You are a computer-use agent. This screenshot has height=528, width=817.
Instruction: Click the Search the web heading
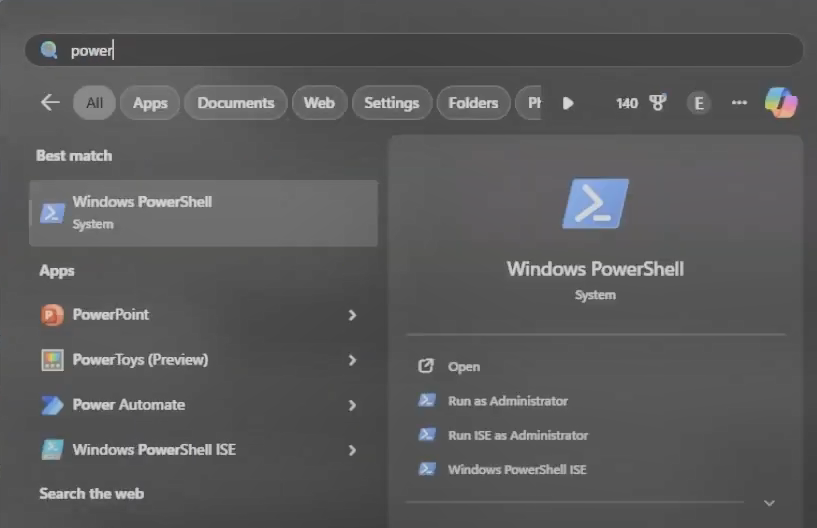coord(92,494)
